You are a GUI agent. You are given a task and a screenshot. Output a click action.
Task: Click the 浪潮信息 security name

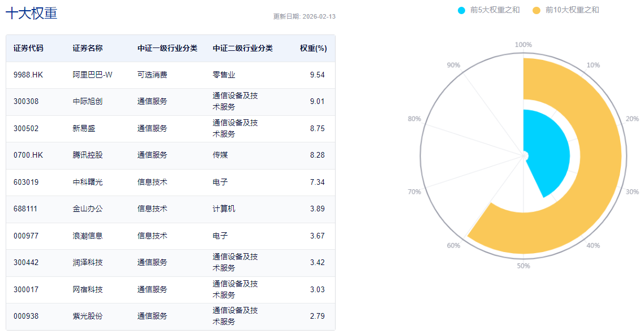tap(88, 236)
